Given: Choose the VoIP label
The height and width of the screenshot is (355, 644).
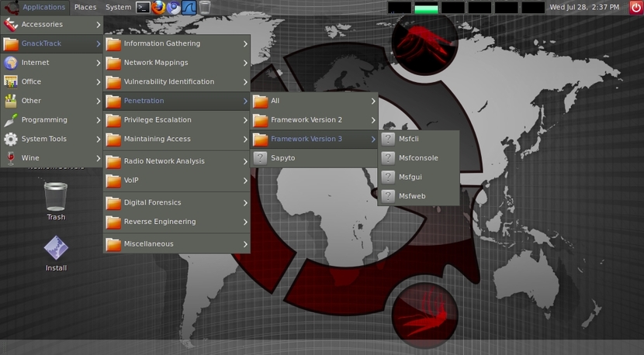Looking at the screenshot, I should click(131, 181).
